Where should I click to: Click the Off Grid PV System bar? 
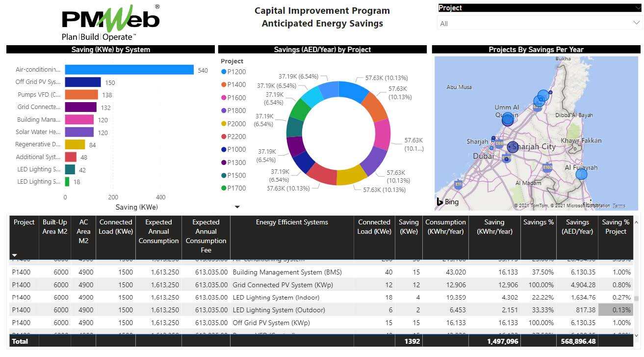(x=83, y=82)
